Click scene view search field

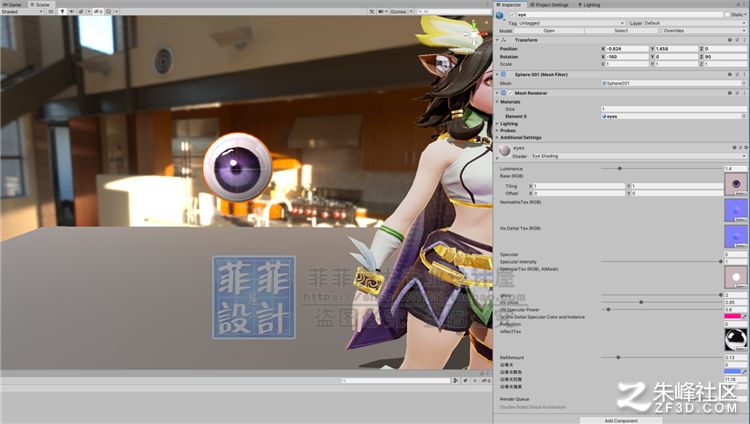click(452, 11)
